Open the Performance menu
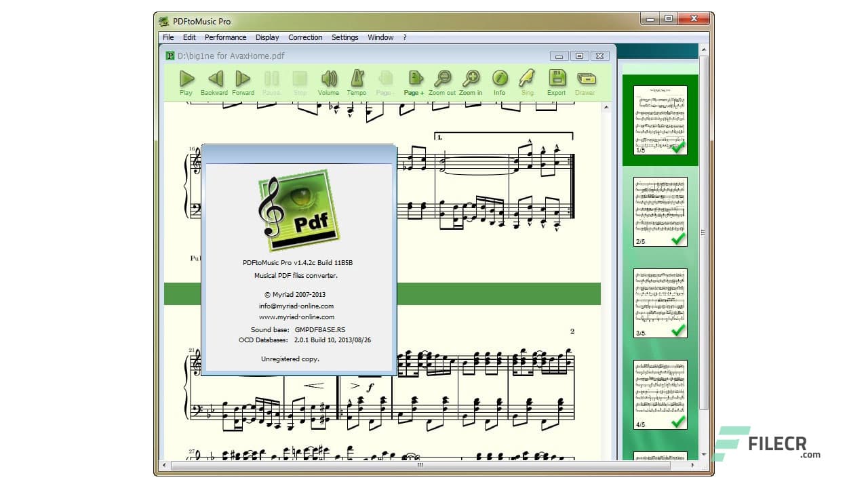This screenshot has width=868, height=488. 225,37
